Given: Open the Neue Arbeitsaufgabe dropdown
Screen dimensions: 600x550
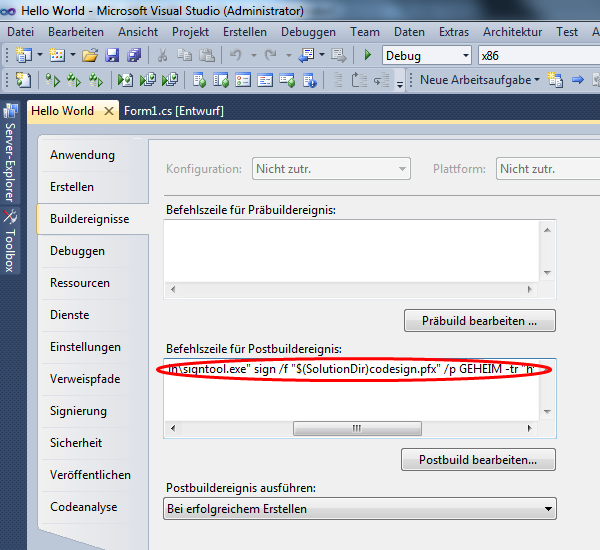Looking at the screenshot, I should [479, 80].
